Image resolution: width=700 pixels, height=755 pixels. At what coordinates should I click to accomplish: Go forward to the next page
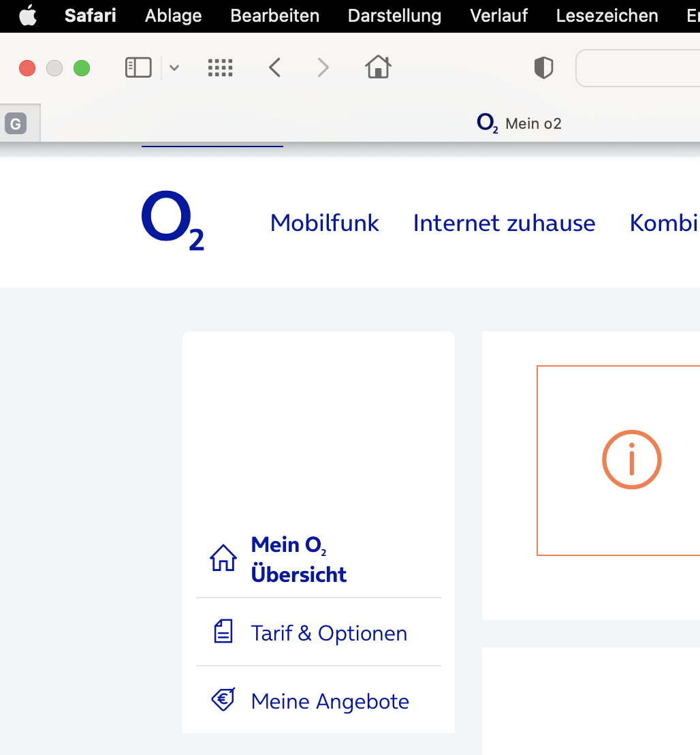click(x=323, y=67)
